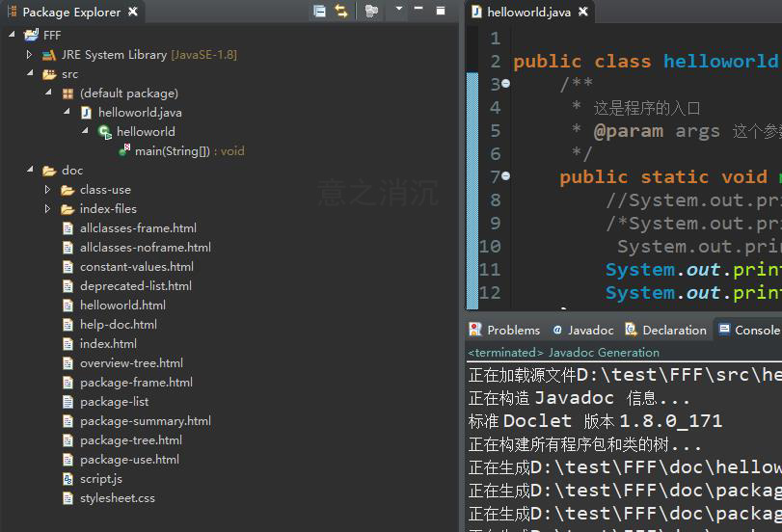This screenshot has height=532, width=782.
Task: Select help-doc.html file
Action: click(119, 325)
